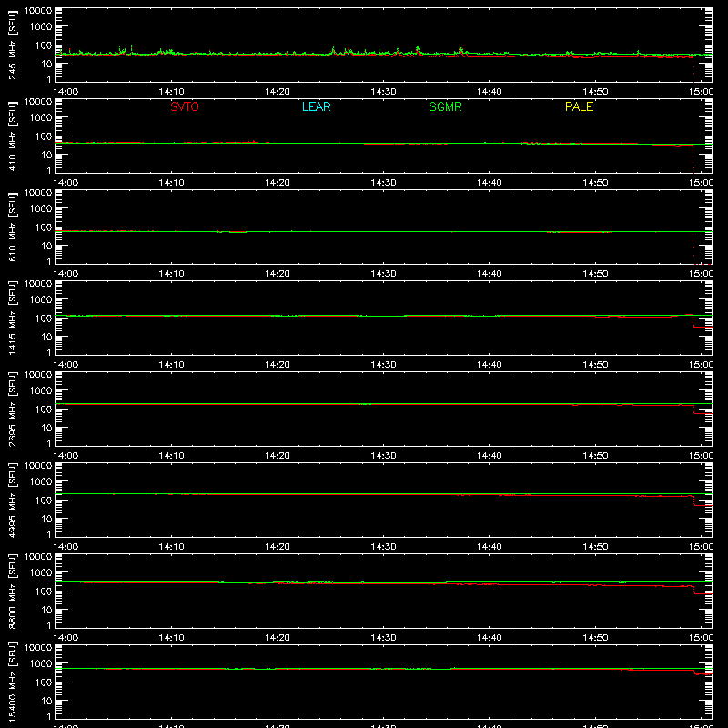Click the 10 y-axis value on 15400 MHz plot
Screen dimensions: 728x728
tap(47, 701)
